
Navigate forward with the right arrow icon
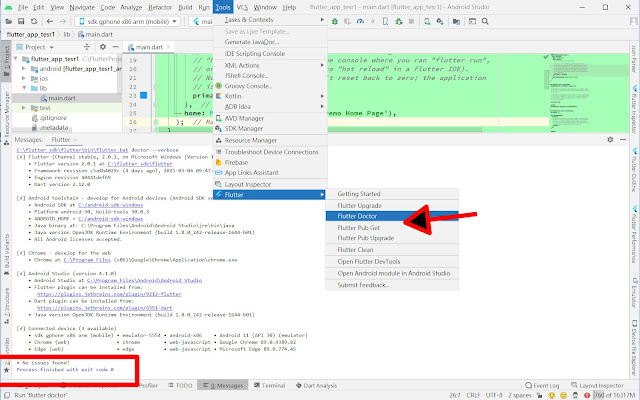(62, 21)
